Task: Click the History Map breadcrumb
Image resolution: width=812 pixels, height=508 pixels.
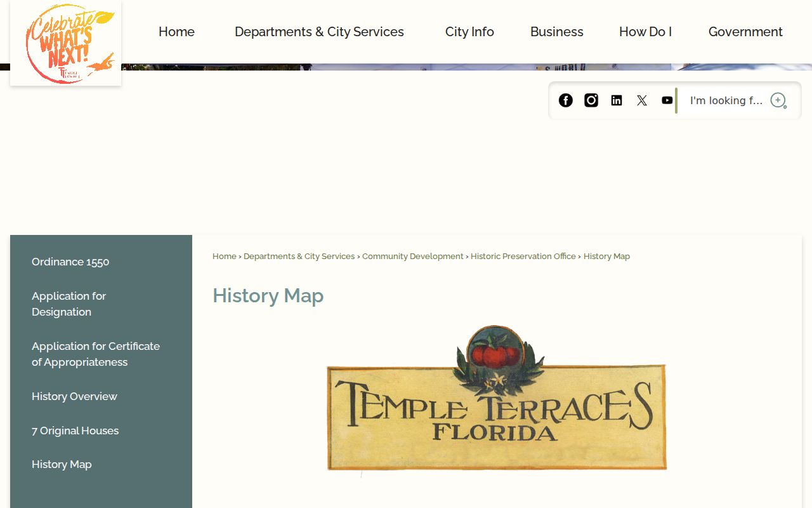Action: pyautogui.click(x=606, y=257)
